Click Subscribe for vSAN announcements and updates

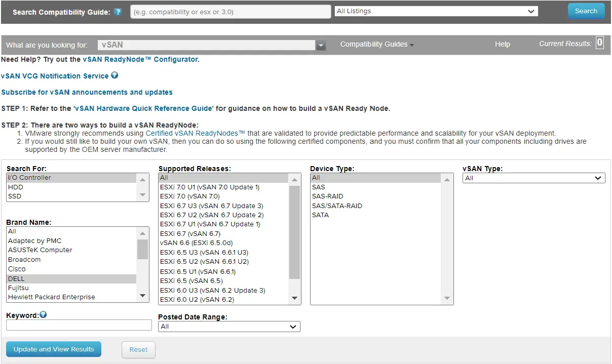click(x=87, y=92)
